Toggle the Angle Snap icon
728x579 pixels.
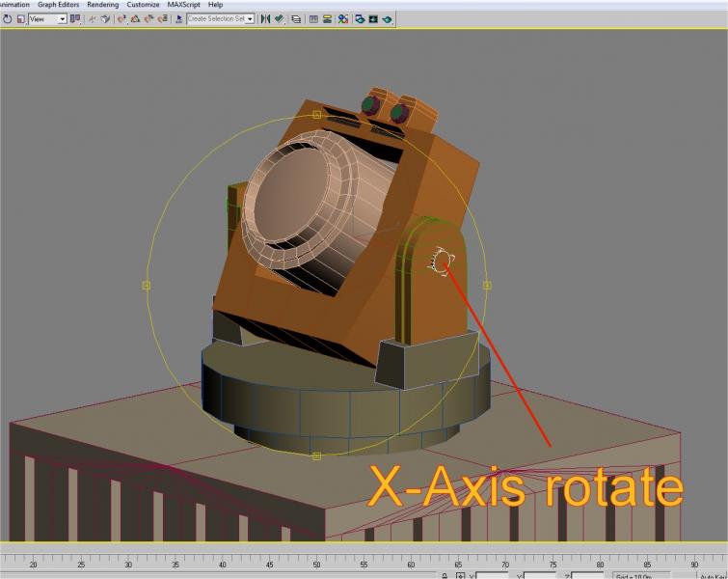coord(135,19)
